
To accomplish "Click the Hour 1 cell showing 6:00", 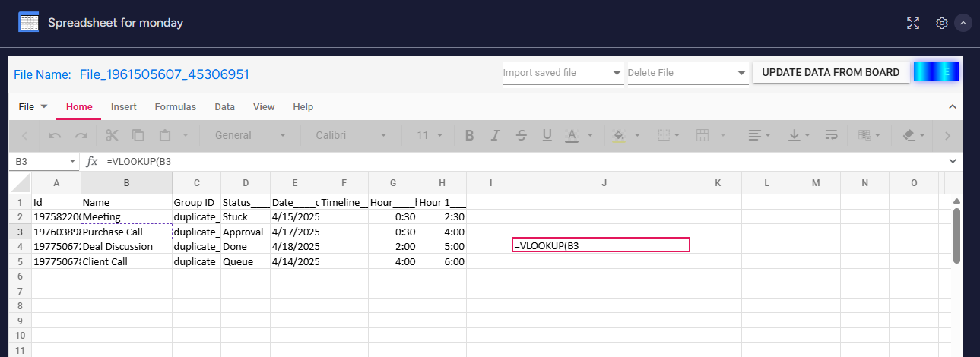I will pos(442,261).
